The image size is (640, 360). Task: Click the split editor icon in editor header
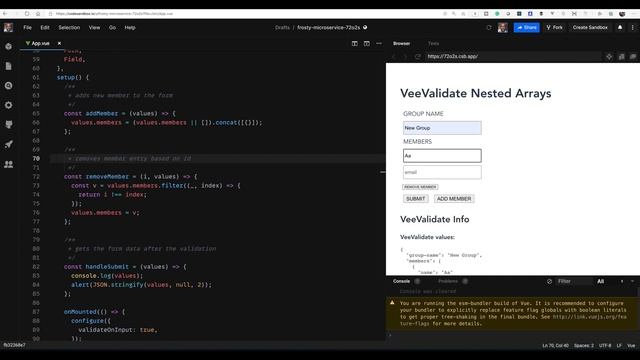tap(355, 43)
